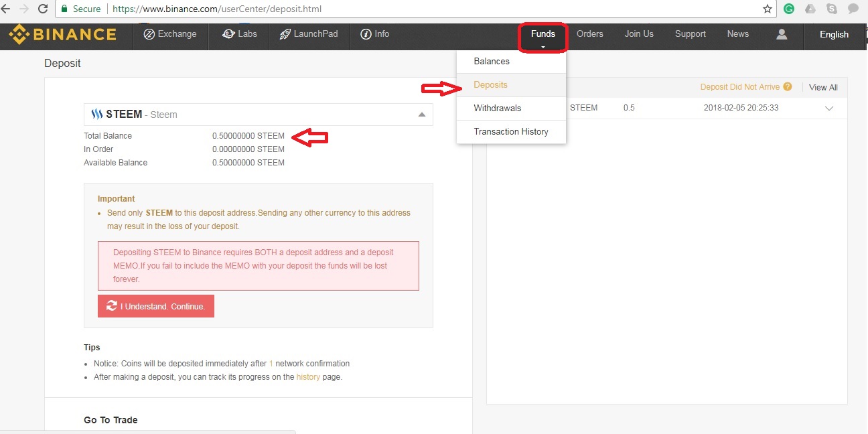Image resolution: width=868 pixels, height=434 pixels.
Task: Click the Important notice heading
Action: click(117, 199)
